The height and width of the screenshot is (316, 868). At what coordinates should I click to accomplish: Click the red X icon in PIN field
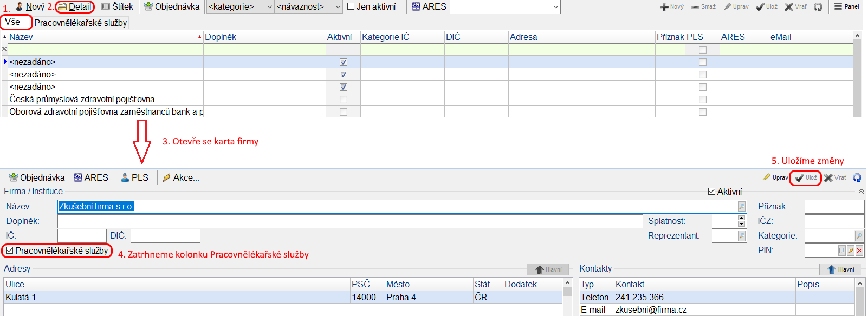(859, 251)
